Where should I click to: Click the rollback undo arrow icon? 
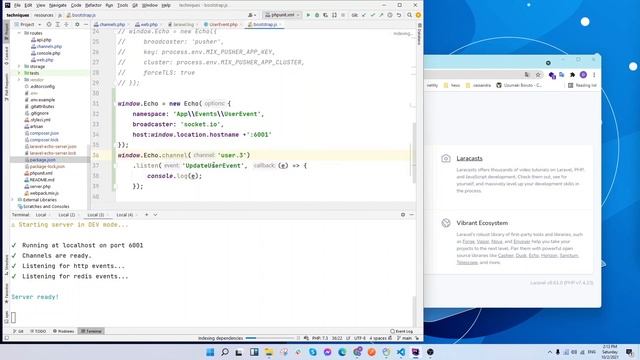coord(399,15)
